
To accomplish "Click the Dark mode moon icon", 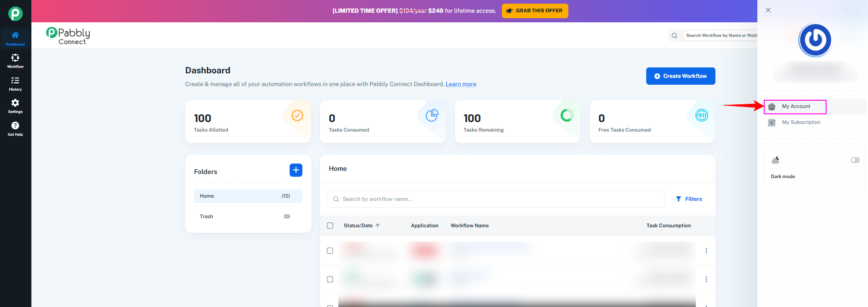I will coord(776,160).
